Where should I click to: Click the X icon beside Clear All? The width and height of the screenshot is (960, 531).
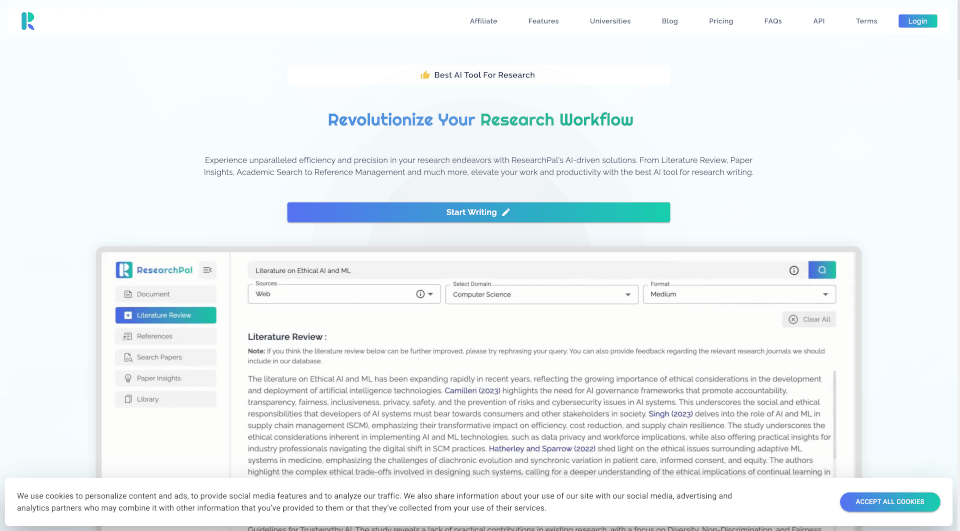793,319
